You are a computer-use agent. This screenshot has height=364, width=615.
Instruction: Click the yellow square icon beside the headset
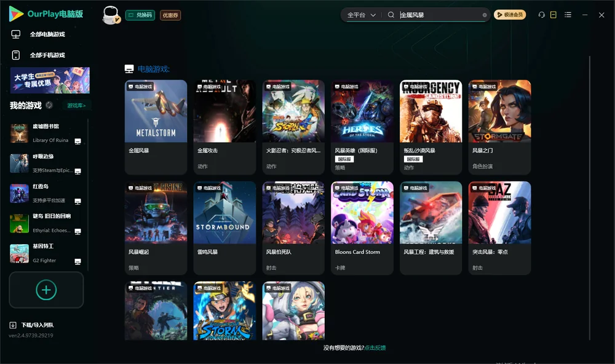553,15
